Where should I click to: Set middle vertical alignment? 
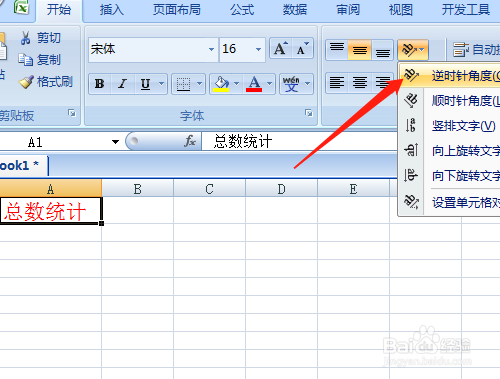[359, 50]
